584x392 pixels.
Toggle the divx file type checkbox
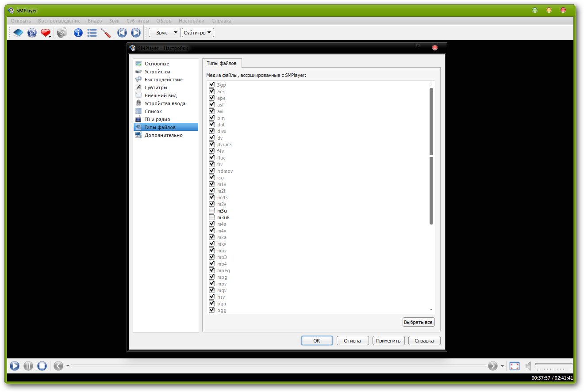(212, 131)
